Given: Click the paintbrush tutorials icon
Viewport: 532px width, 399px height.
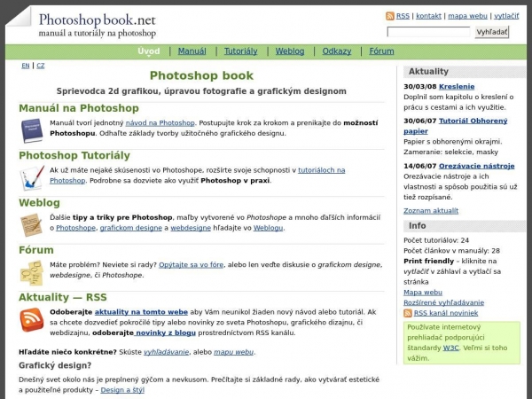Looking at the screenshot, I should [x=32, y=177].
